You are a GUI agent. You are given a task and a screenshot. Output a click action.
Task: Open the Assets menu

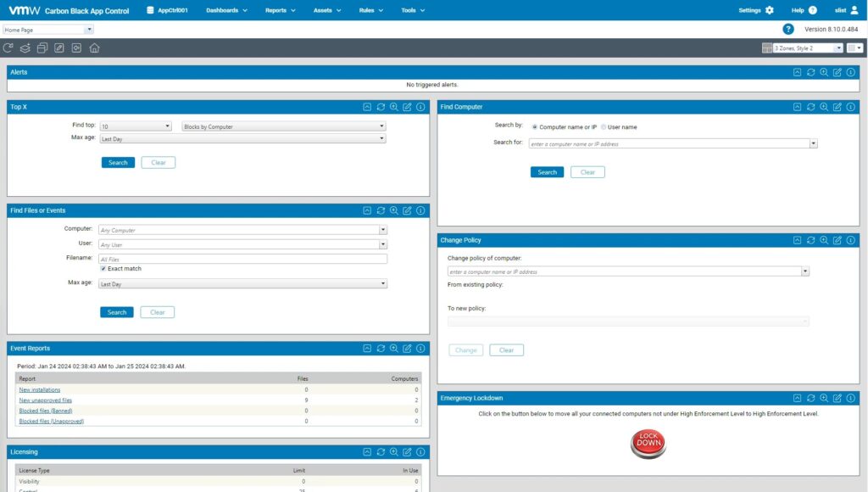coord(327,10)
